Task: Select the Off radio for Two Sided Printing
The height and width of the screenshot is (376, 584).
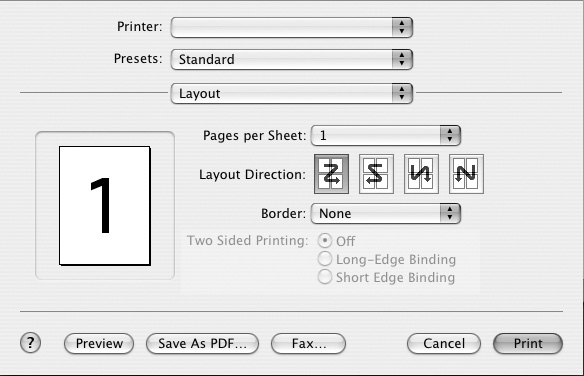Action: pos(325,240)
